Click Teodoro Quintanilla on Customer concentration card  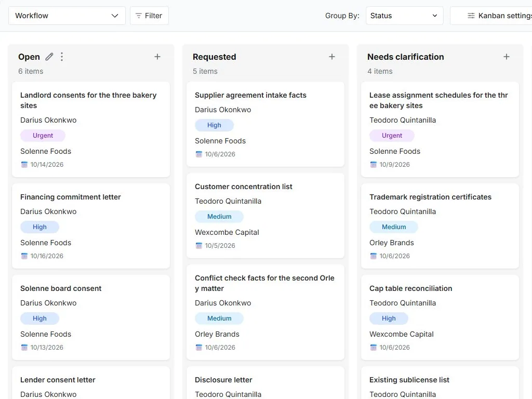point(229,201)
